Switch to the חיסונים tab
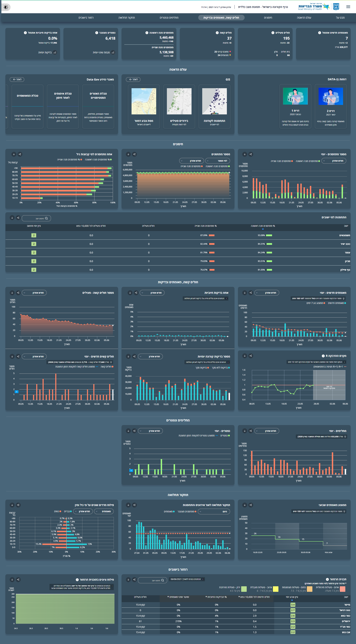The width and height of the screenshot is (356, 644). (x=268, y=18)
